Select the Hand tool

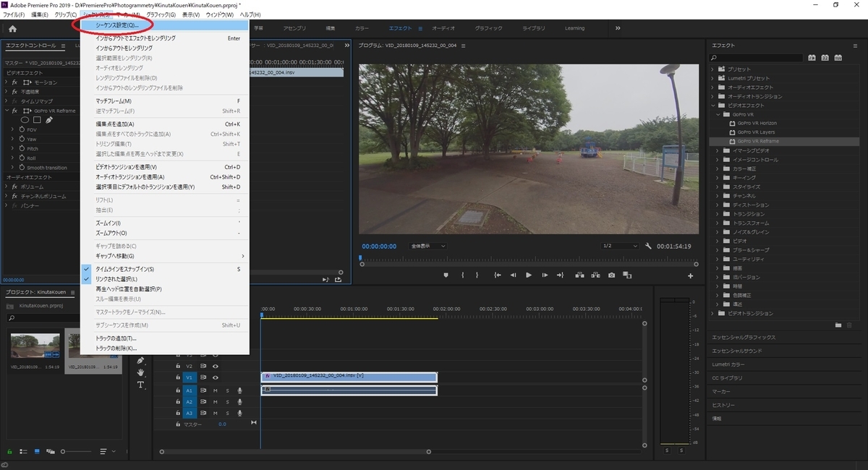tap(141, 372)
